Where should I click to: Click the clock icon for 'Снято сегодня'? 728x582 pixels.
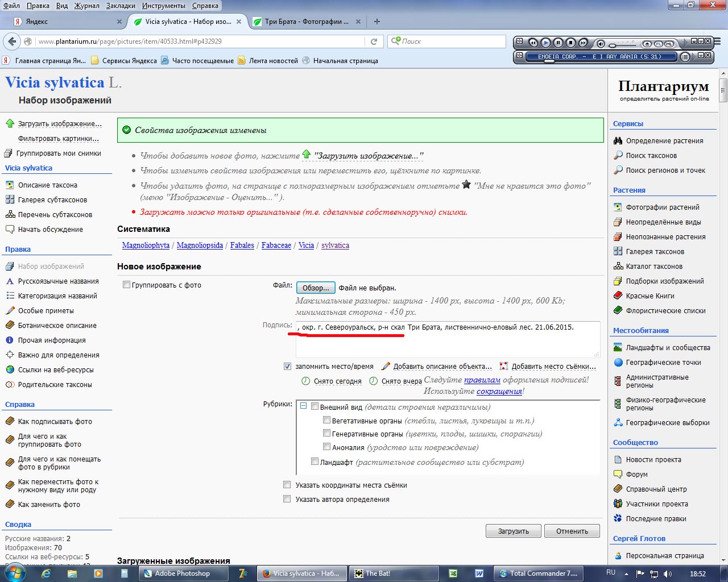(305, 381)
